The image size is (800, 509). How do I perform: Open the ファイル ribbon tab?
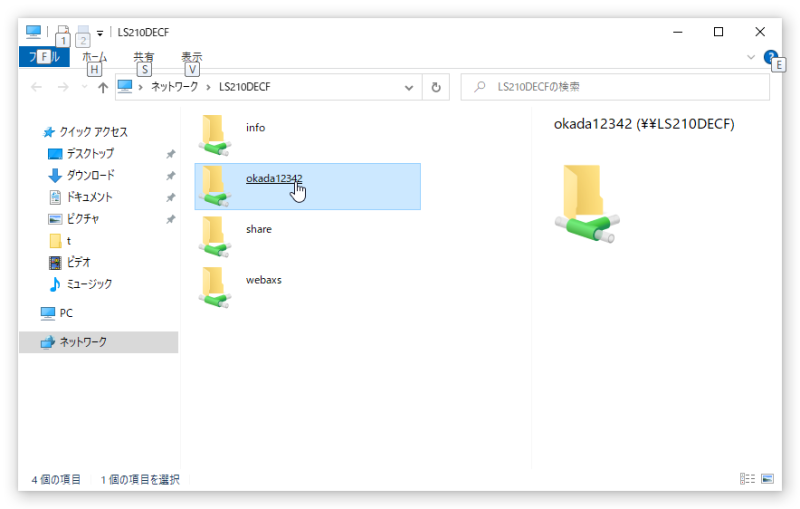coord(44,57)
